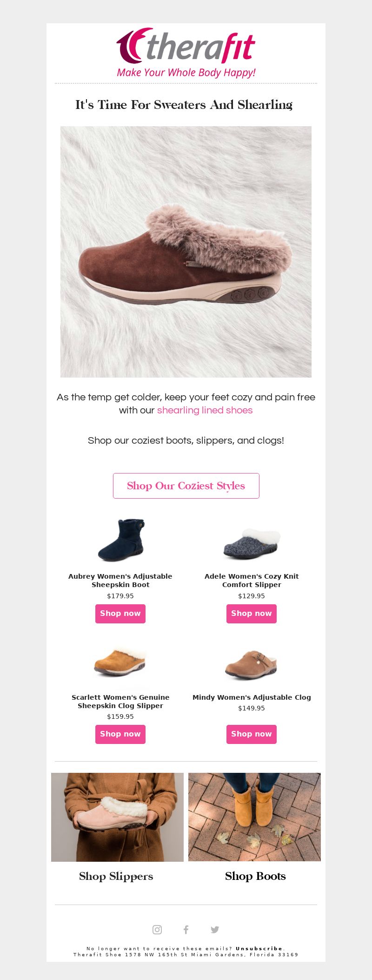372x980 pixels.
Task: Open the tan Scarlett clog thumbnail
Action: coord(120,662)
